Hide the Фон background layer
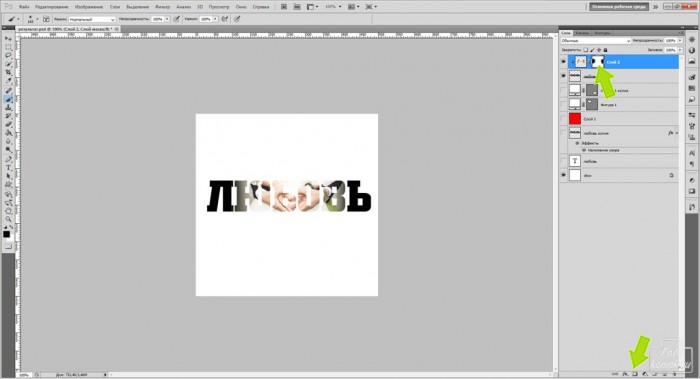The image size is (700, 379). [x=563, y=175]
